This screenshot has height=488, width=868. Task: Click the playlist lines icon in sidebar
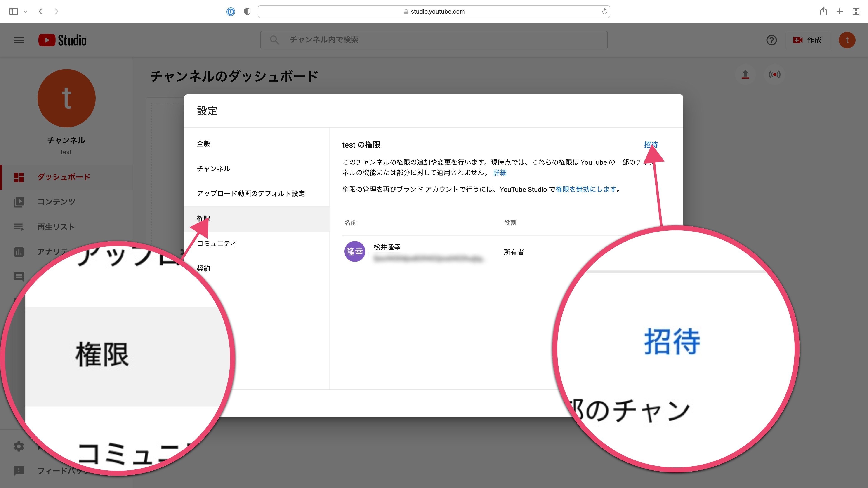(19, 227)
